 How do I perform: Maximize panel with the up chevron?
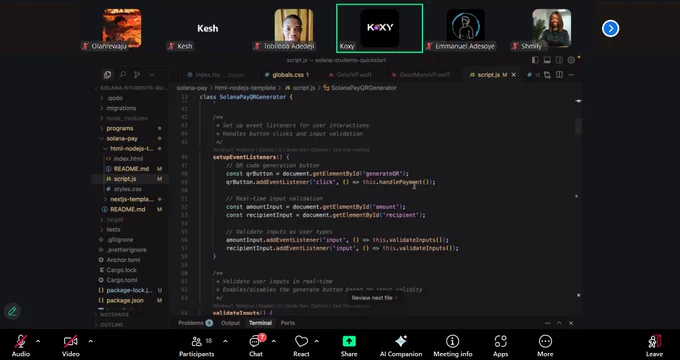click(x=559, y=323)
